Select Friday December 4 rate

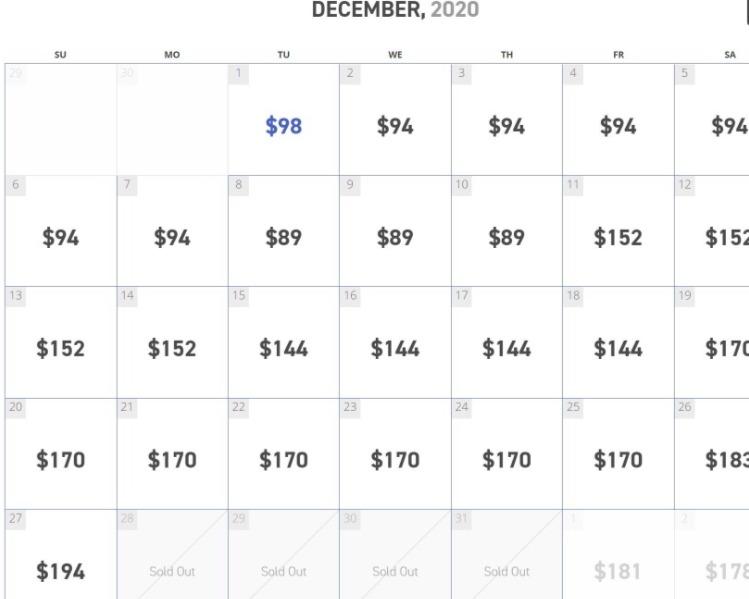pos(618,119)
